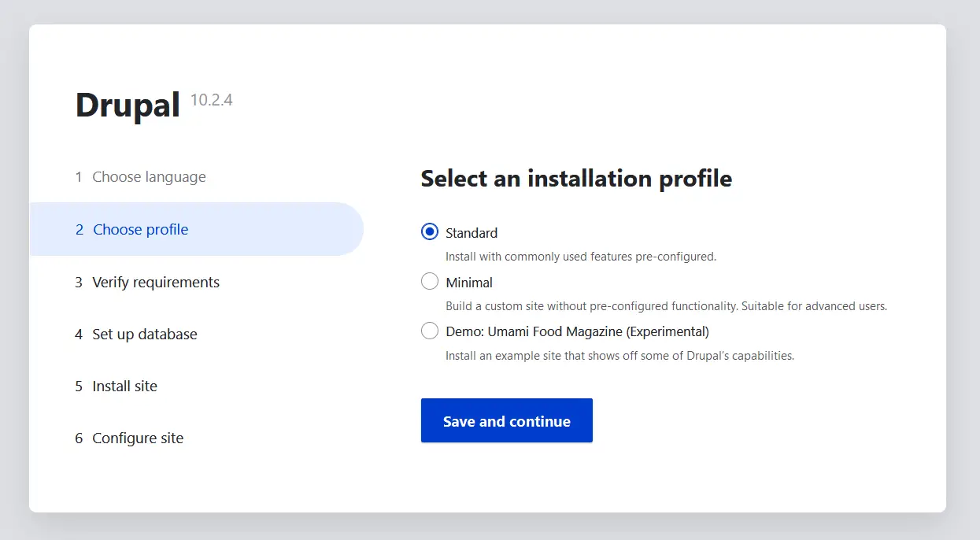This screenshot has width=980, height=540.
Task: Click the Configure site step
Action: pos(129,438)
